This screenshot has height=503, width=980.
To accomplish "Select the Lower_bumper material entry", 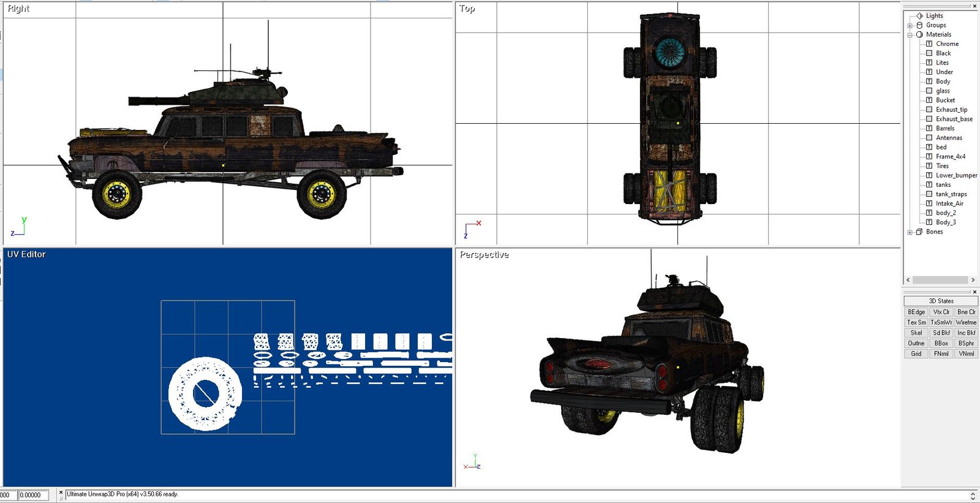I will tap(956, 175).
